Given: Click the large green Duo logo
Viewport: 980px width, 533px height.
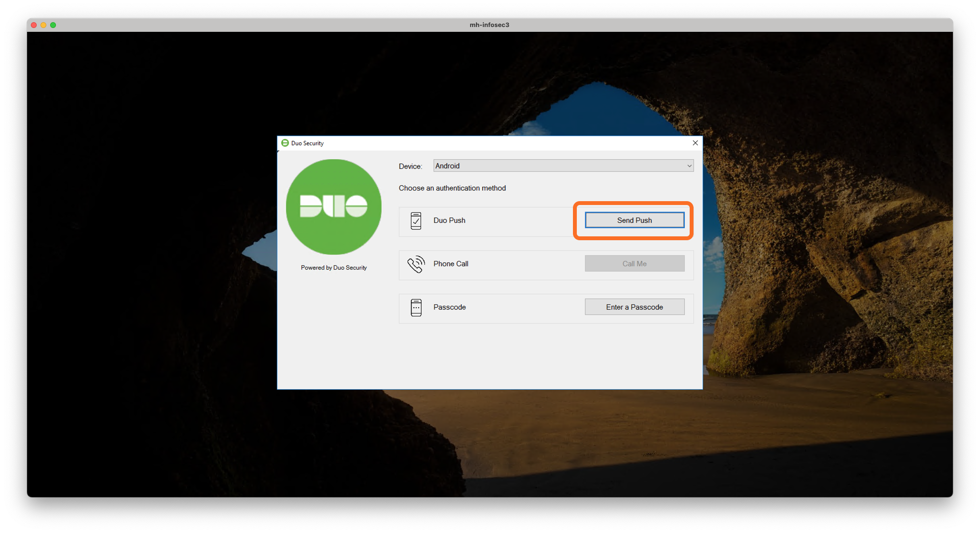Looking at the screenshot, I should coord(334,207).
